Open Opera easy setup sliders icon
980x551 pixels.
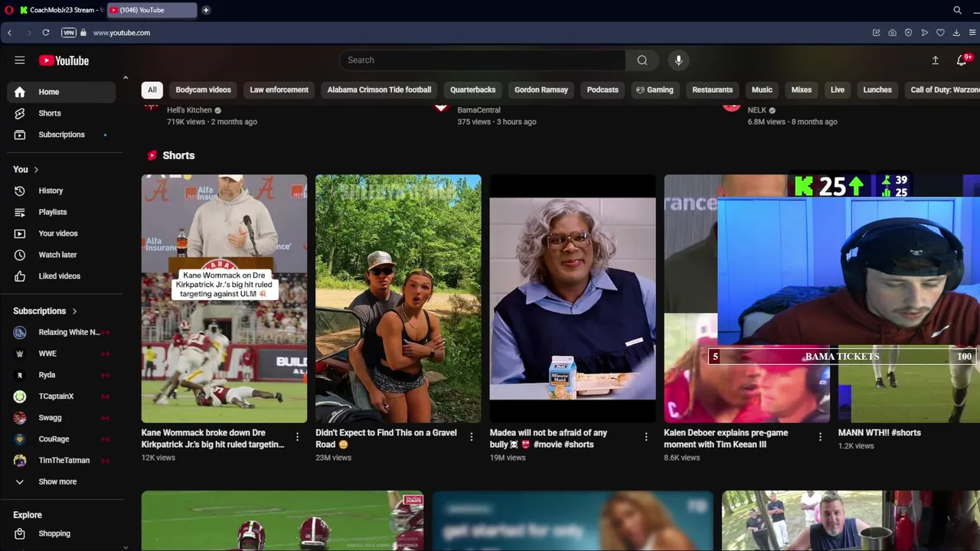tap(972, 33)
